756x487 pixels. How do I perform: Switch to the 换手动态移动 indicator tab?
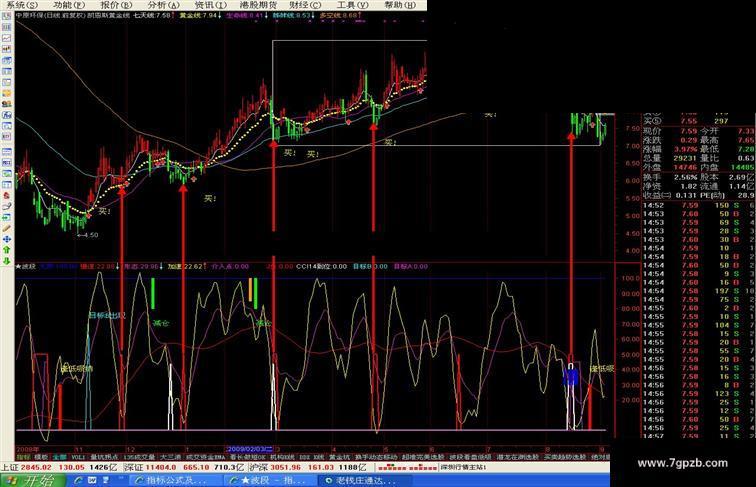tap(376, 457)
